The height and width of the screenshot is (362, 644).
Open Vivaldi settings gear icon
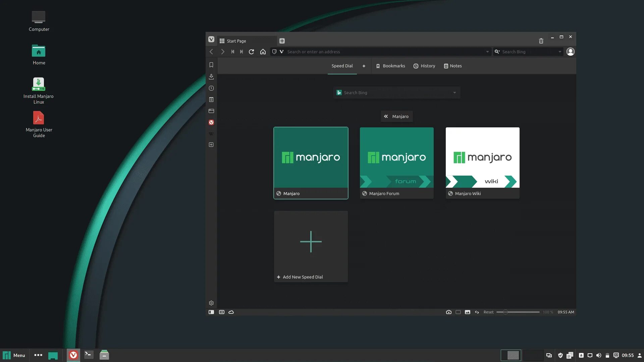pyautogui.click(x=211, y=303)
